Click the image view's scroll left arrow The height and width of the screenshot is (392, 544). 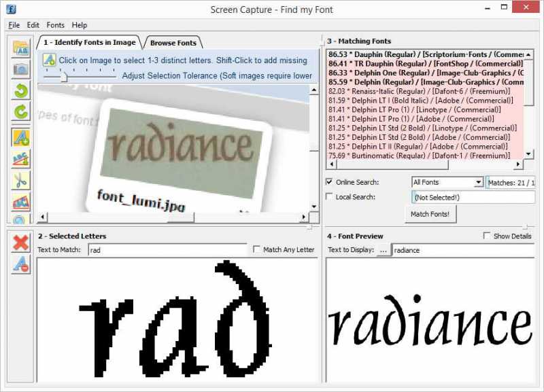click(42, 217)
